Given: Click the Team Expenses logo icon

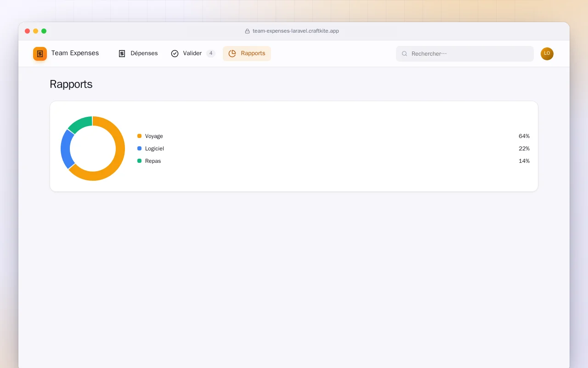Looking at the screenshot, I should pyautogui.click(x=40, y=54).
